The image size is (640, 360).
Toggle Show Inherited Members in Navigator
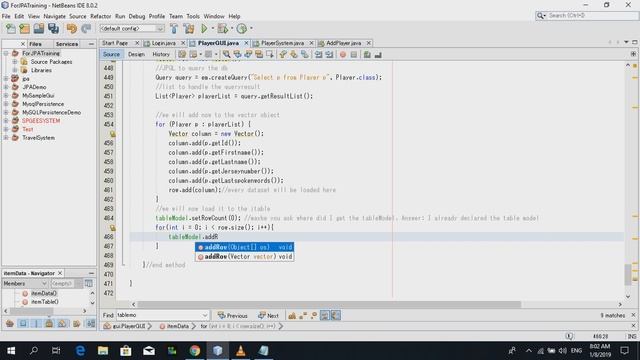pos(10,324)
